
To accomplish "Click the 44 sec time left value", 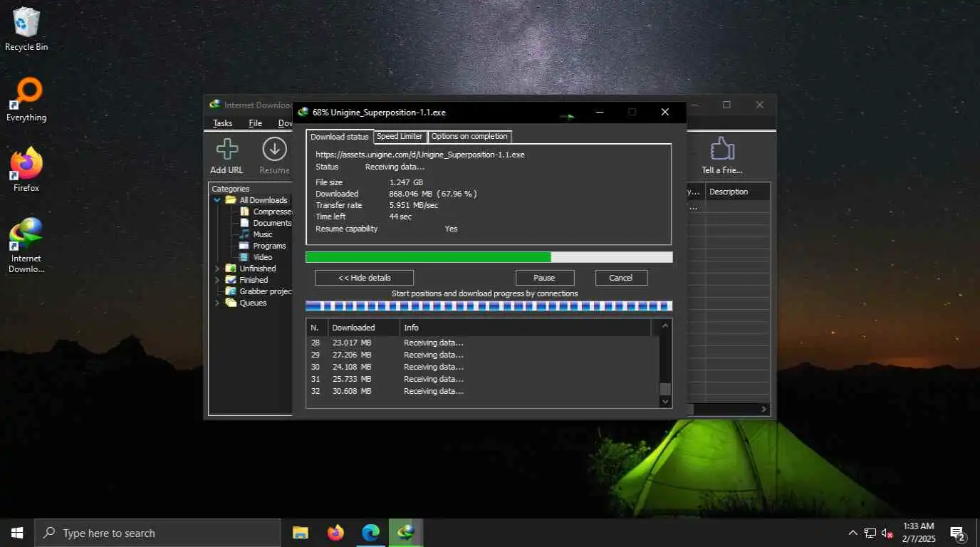I will pos(400,217).
